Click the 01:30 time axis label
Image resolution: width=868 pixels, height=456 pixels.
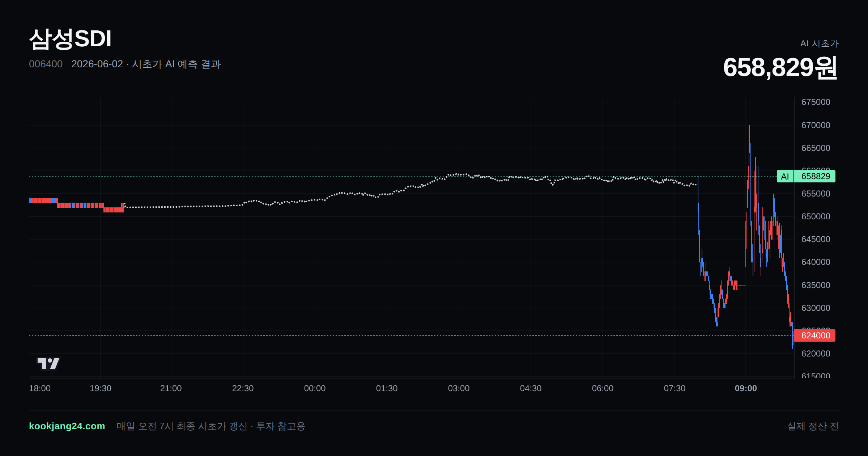(387, 388)
